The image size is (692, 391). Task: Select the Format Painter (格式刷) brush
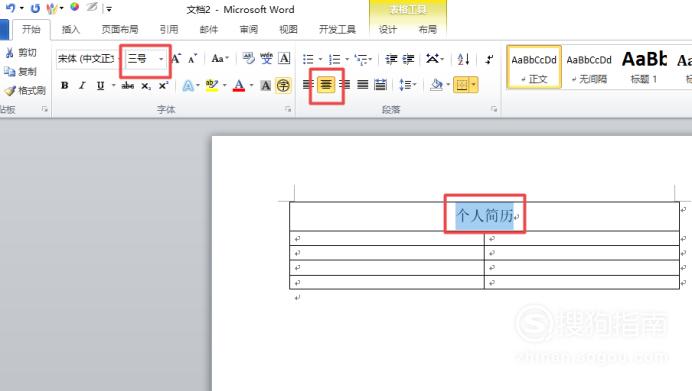[10, 90]
